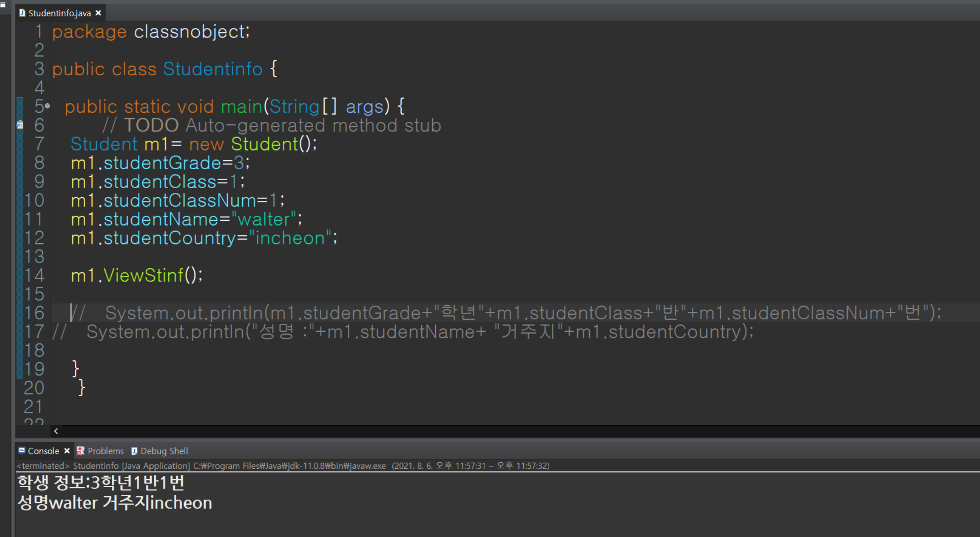
Task: Select the Console tab
Action: (43, 451)
